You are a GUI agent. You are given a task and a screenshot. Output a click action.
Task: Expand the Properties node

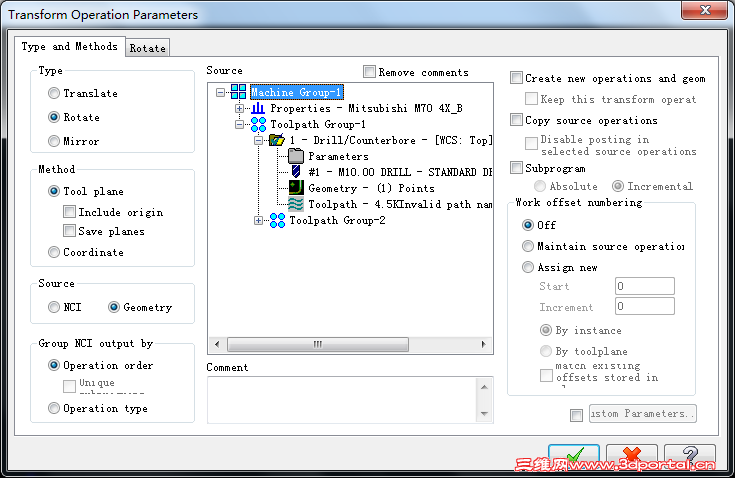click(239, 108)
